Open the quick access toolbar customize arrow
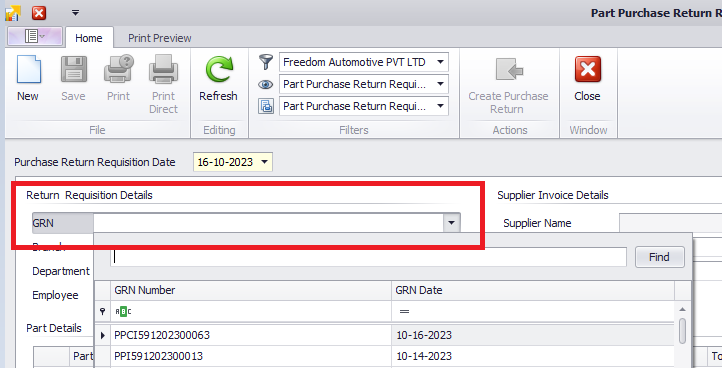722x368 pixels. click(76, 13)
